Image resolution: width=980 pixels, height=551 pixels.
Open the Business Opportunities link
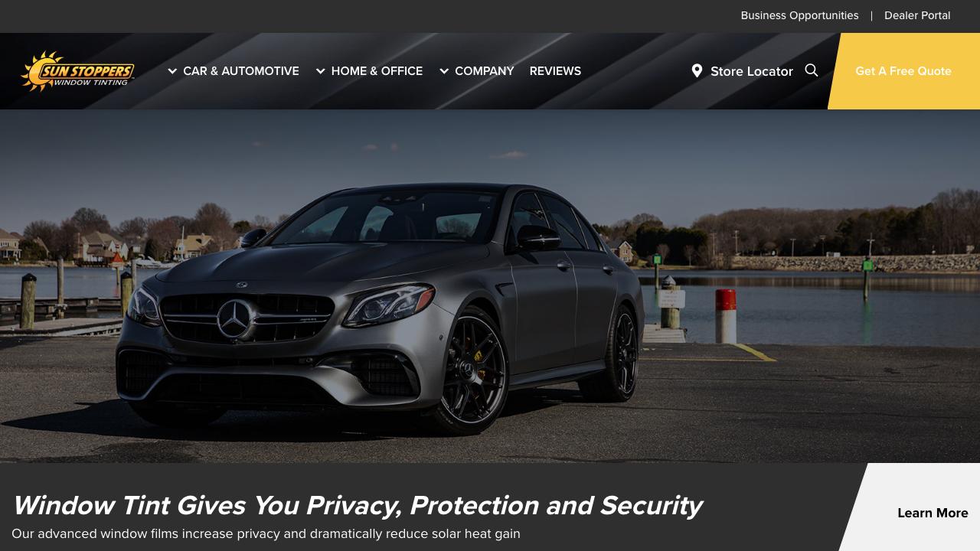tap(799, 15)
